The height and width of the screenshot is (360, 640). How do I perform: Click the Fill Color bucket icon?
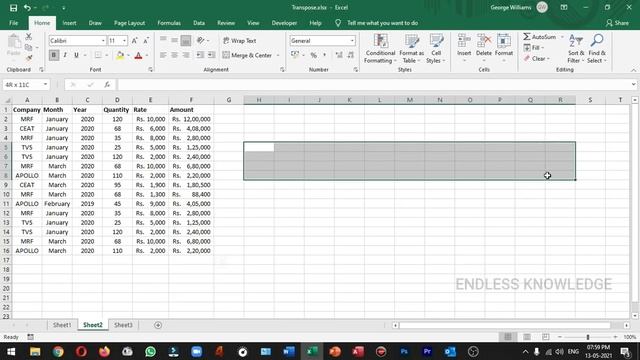coord(120,55)
